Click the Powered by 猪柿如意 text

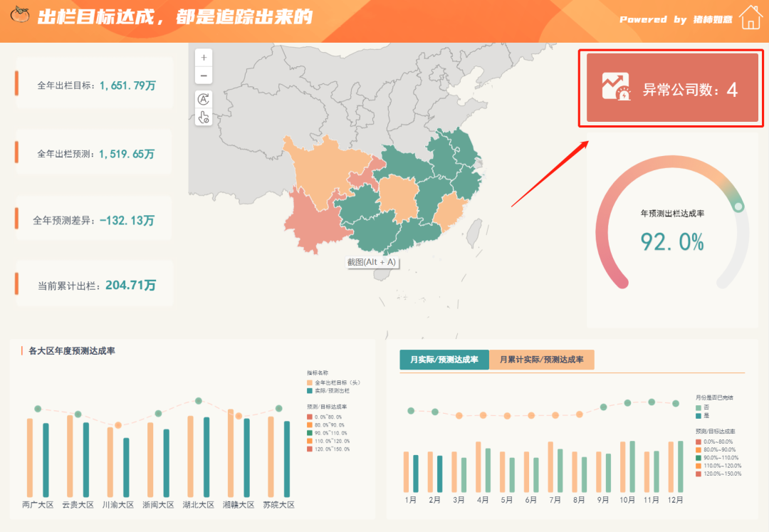point(676,20)
